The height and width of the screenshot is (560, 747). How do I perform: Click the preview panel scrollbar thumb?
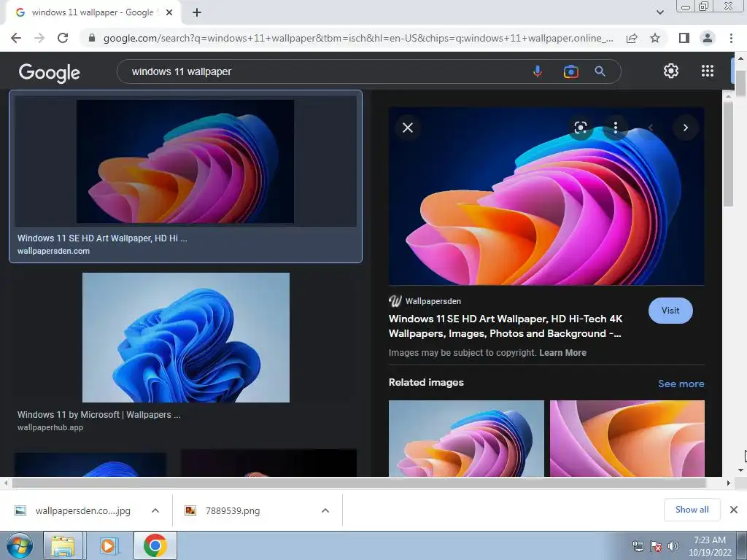[728, 153]
